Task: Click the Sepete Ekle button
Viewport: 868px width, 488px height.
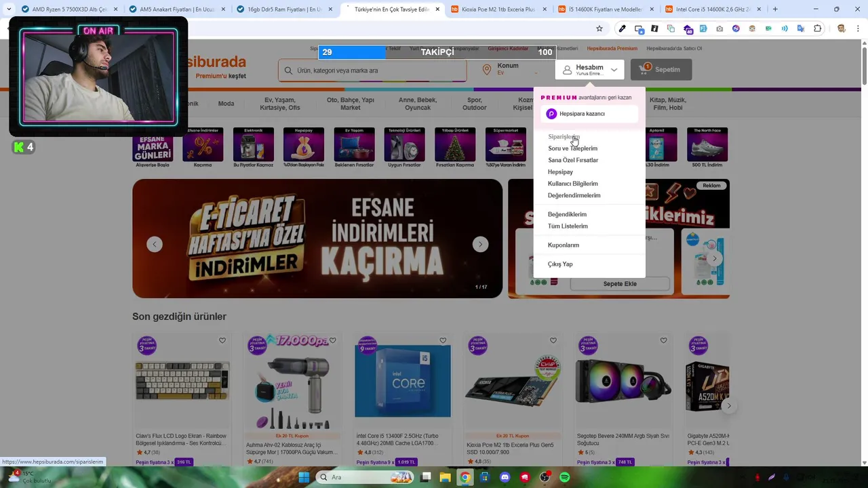Action: (x=620, y=284)
